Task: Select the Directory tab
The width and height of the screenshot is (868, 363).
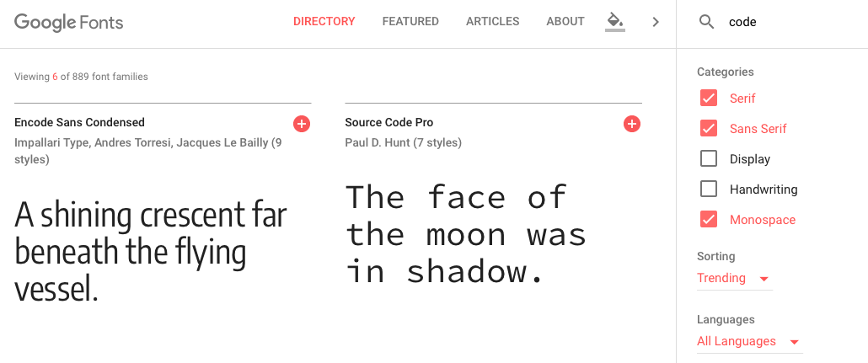Action: tap(324, 22)
